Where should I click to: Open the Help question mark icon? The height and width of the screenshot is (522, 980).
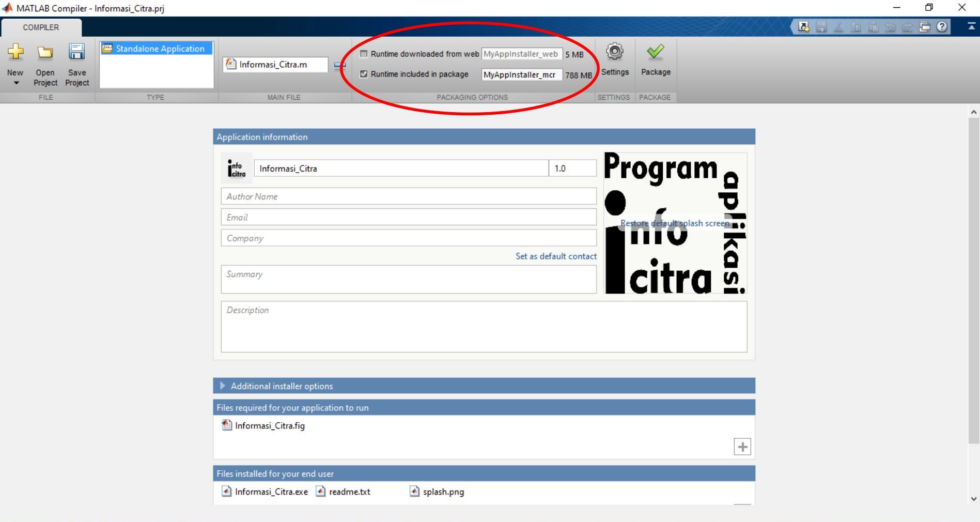point(942,27)
